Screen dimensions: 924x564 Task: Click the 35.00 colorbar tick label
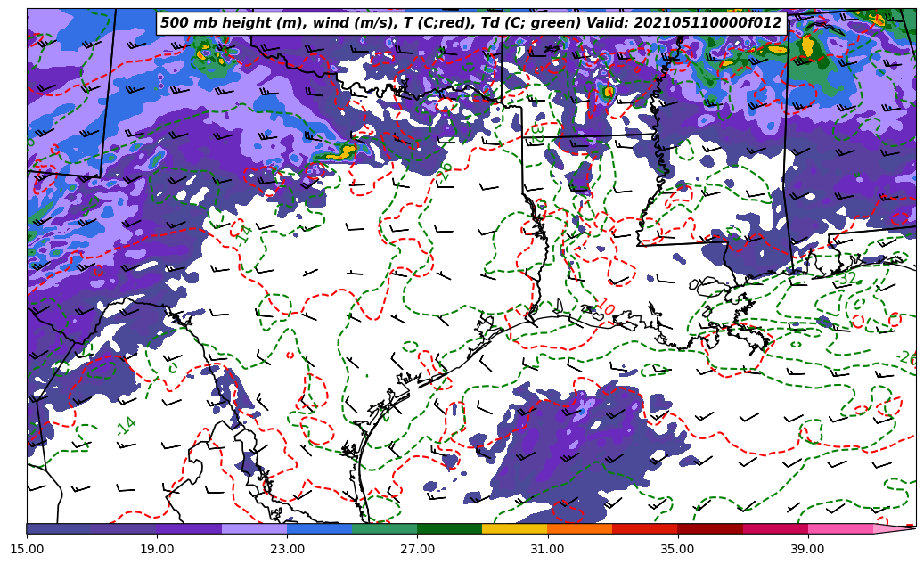(x=677, y=549)
